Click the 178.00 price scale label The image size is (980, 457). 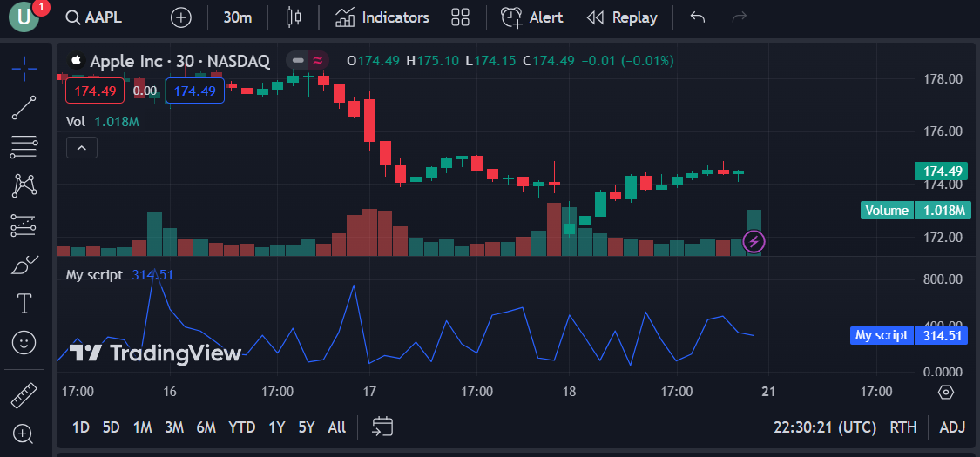943,79
